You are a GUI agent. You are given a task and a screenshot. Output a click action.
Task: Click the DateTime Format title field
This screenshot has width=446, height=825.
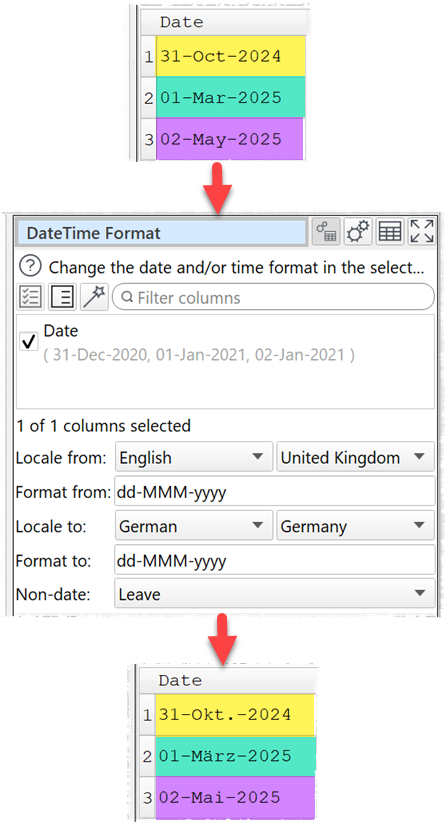pos(161,233)
